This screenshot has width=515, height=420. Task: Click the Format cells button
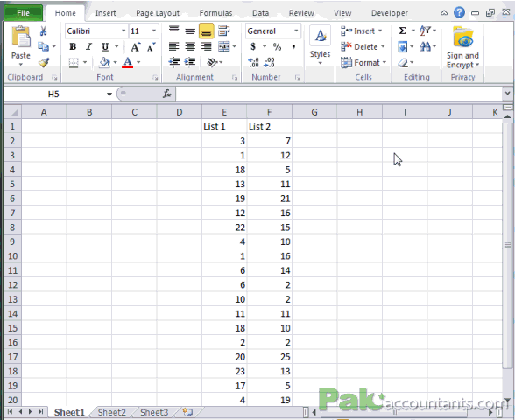(x=363, y=62)
